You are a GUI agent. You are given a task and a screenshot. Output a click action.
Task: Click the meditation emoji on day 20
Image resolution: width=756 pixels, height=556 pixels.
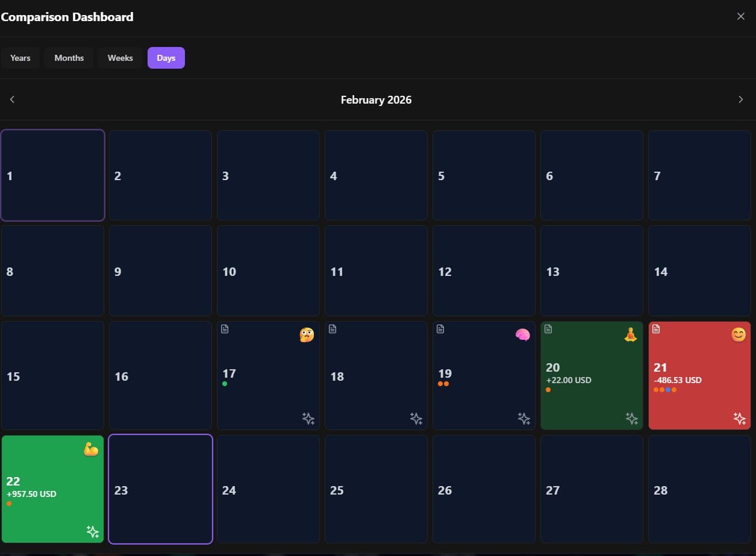point(630,335)
